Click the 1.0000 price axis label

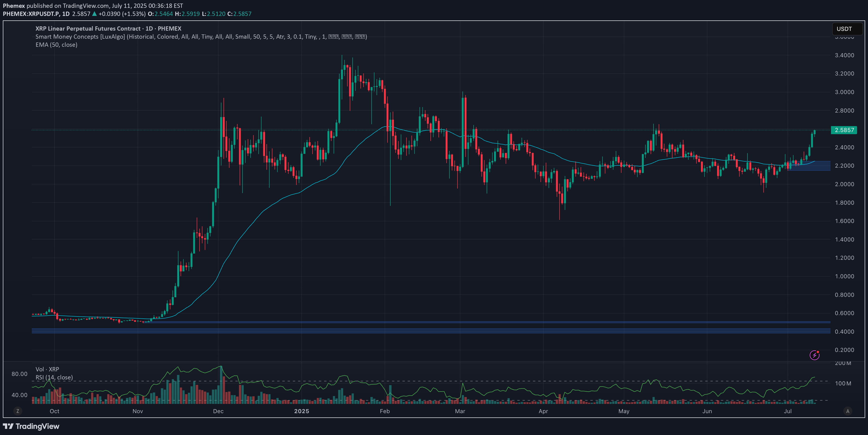pos(845,276)
